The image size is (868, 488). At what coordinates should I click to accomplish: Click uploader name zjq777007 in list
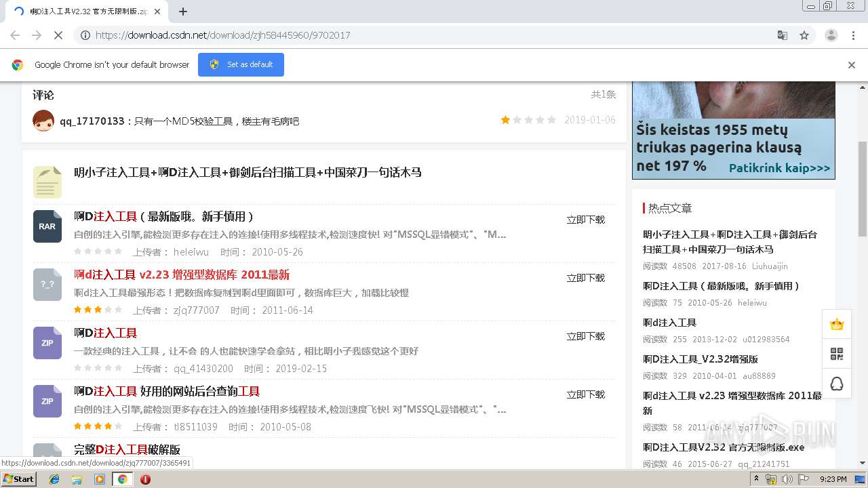(197, 310)
